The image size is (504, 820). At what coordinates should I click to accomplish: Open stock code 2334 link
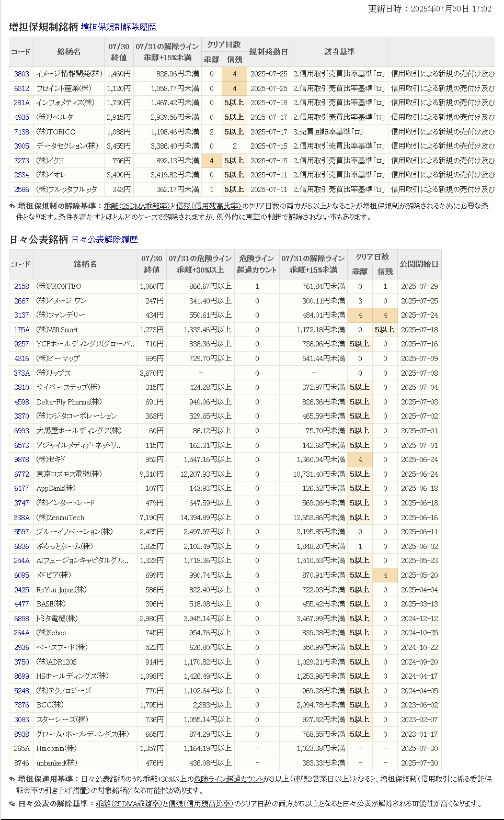[x=21, y=175]
